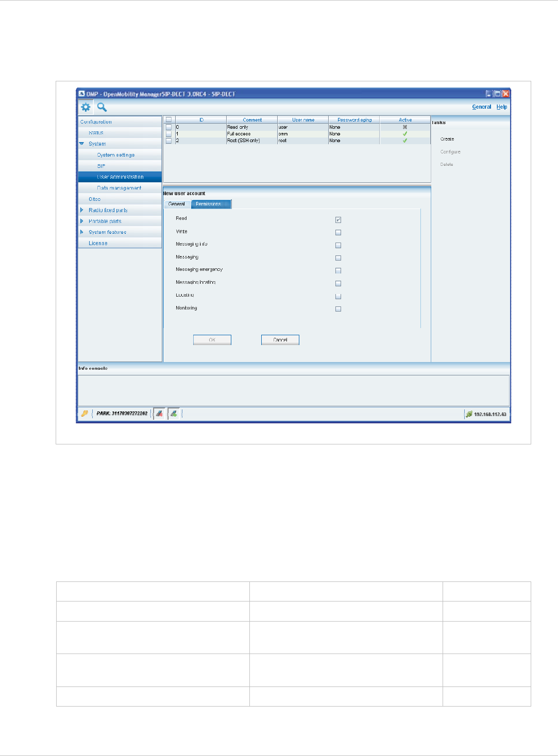Click the Cancel button
The height and width of the screenshot is (756, 558).
pos(280,340)
